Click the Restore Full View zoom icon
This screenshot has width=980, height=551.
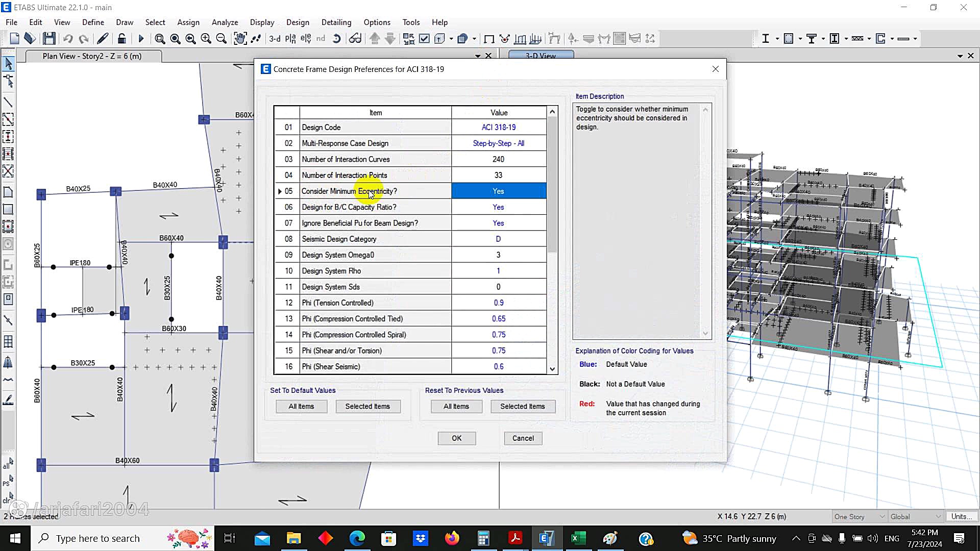coord(175,39)
